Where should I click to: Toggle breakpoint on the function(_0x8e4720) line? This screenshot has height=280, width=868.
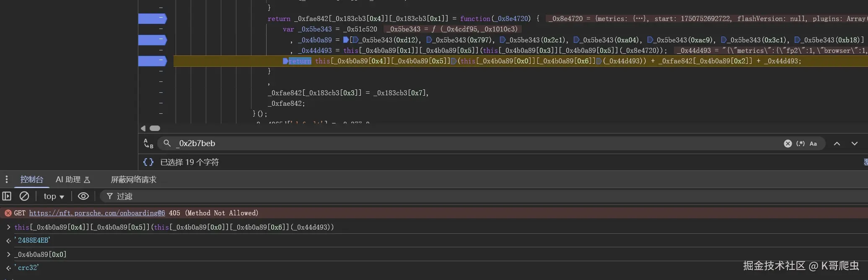pos(153,18)
